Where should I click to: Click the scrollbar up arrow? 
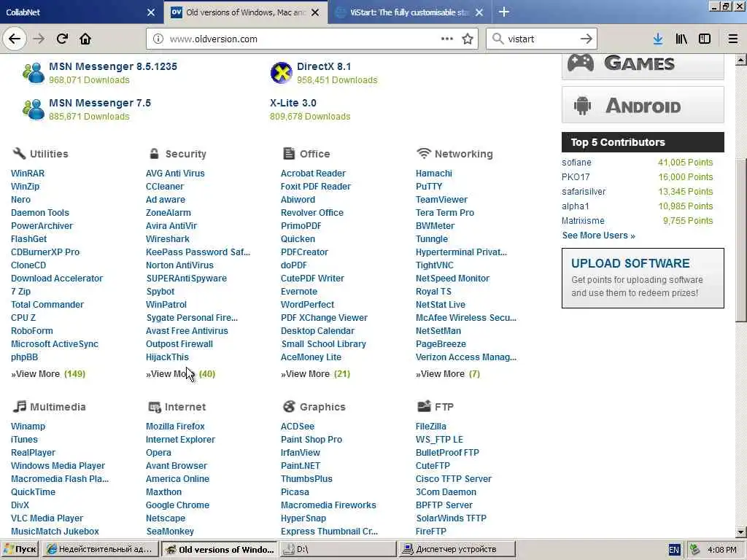coord(741,60)
